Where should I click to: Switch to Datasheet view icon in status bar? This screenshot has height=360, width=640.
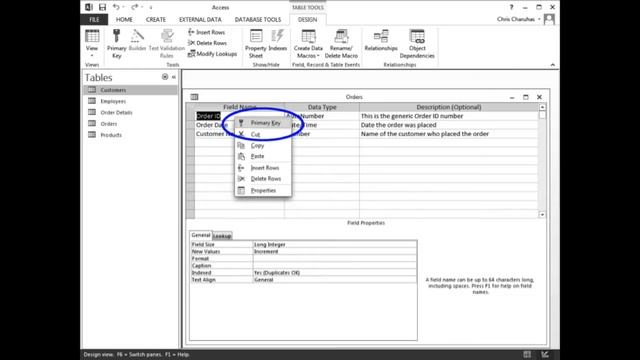pyautogui.click(x=527, y=354)
